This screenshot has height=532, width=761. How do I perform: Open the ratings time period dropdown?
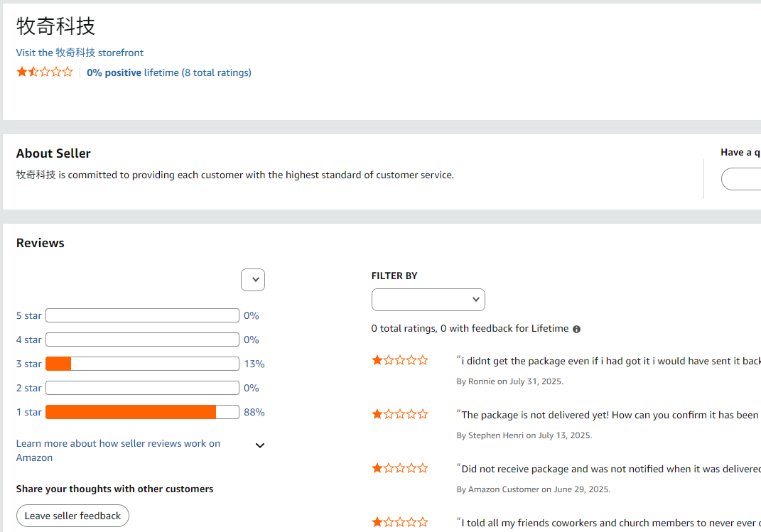click(253, 280)
